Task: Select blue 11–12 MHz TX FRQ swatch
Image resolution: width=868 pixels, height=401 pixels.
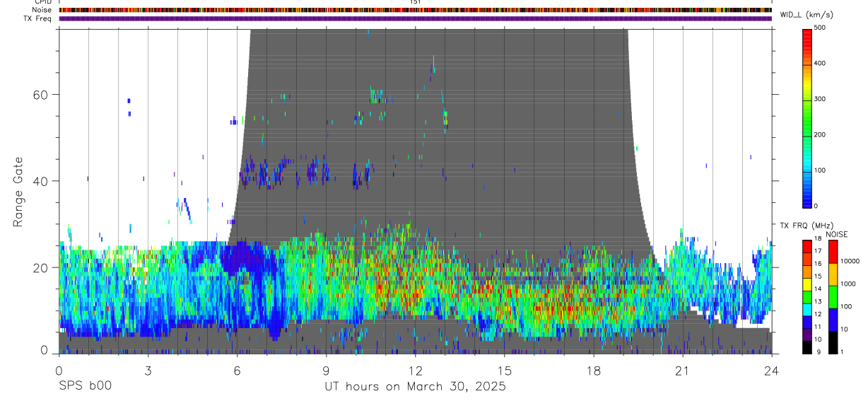Action: click(x=807, y=321)
